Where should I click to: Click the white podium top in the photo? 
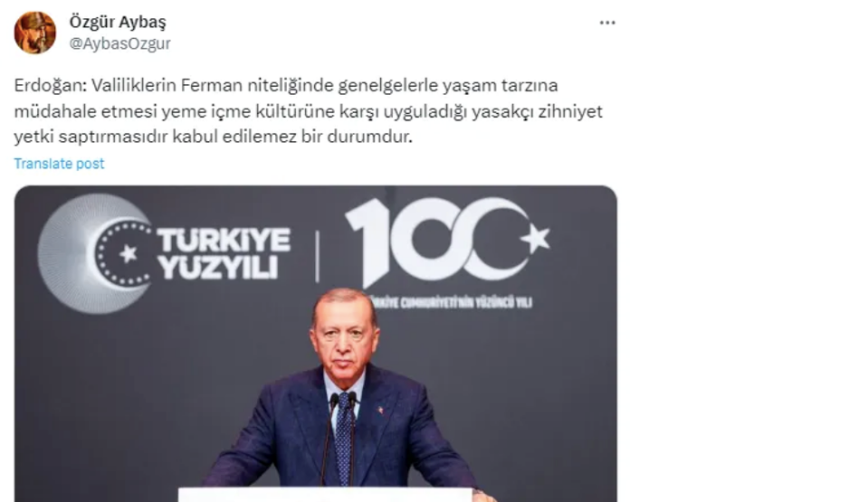(x=327, y=495)
